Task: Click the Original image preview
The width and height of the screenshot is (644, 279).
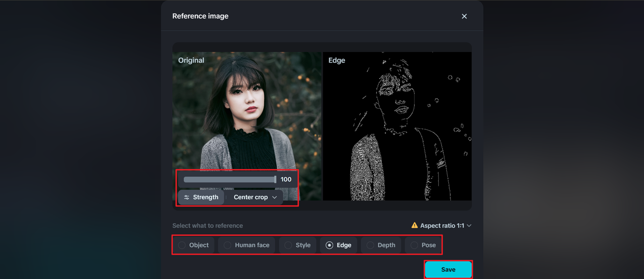Action: click(x=247, y=126)
